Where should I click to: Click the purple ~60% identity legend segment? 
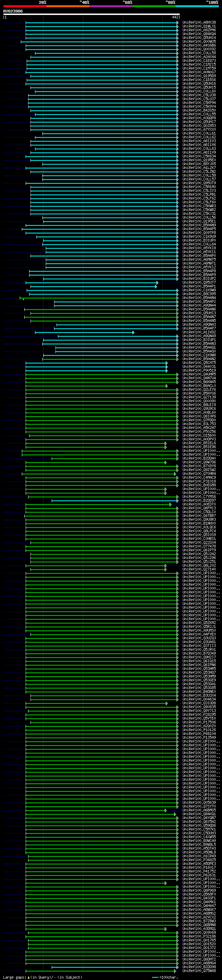coord(111,6)
